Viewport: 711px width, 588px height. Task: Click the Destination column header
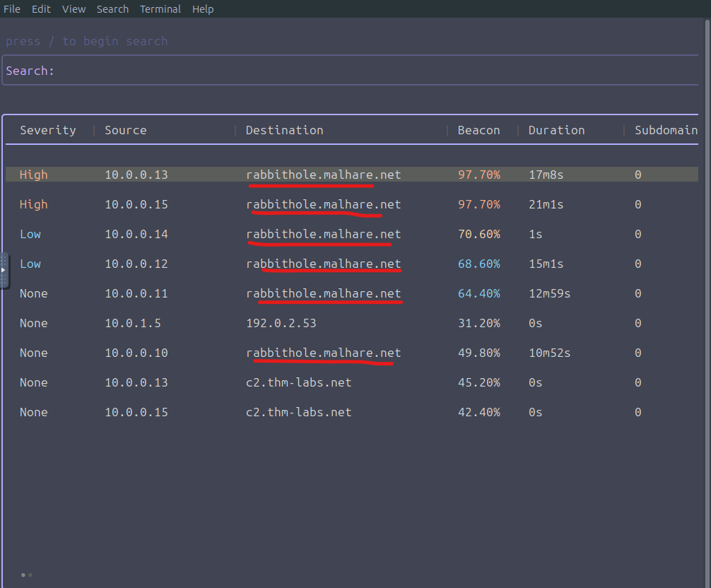click(284, 130)
